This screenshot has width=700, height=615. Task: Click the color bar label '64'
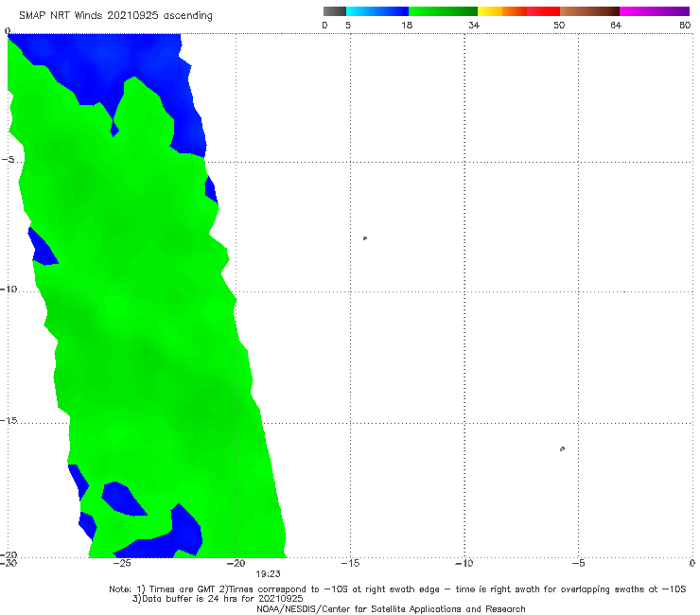click(616, 25)
